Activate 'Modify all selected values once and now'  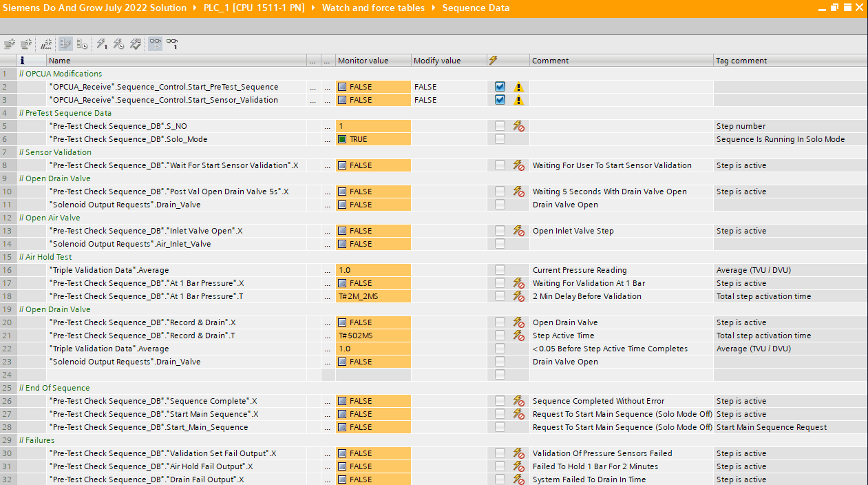point(101,43)
